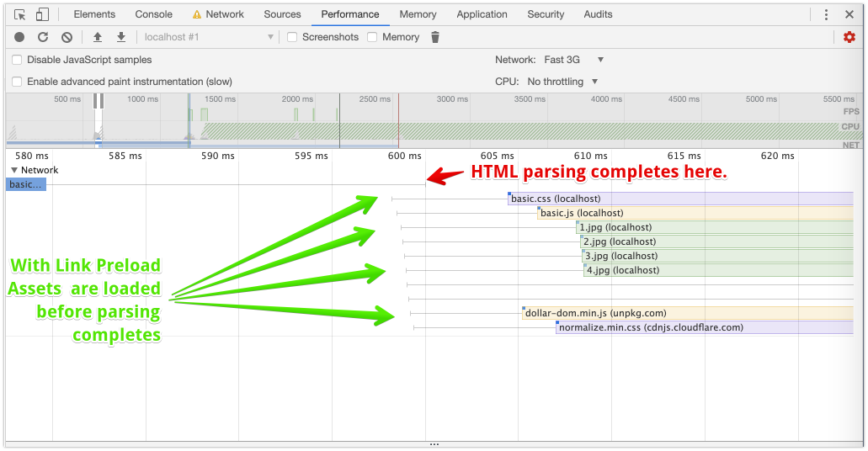868x451 pixels.
Task: Toggle the device toolbar icon
Action: (x=42, y=14)
